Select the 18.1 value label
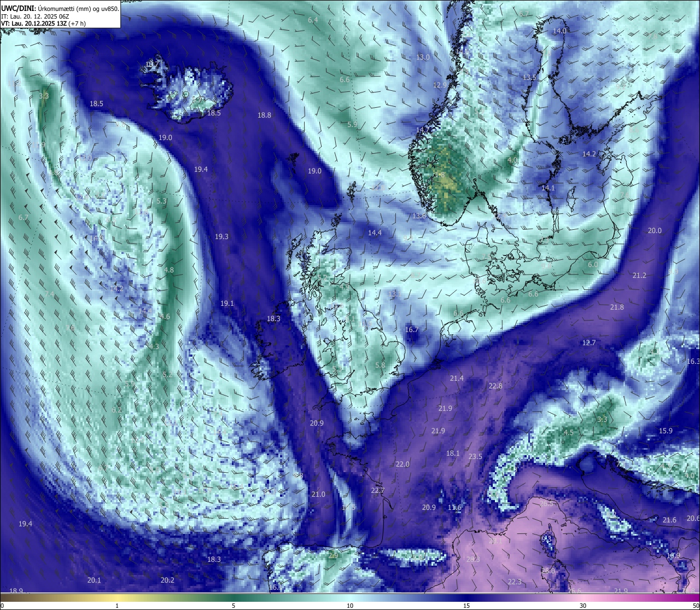This screenshot has height=610, width=700. point(453,454)
